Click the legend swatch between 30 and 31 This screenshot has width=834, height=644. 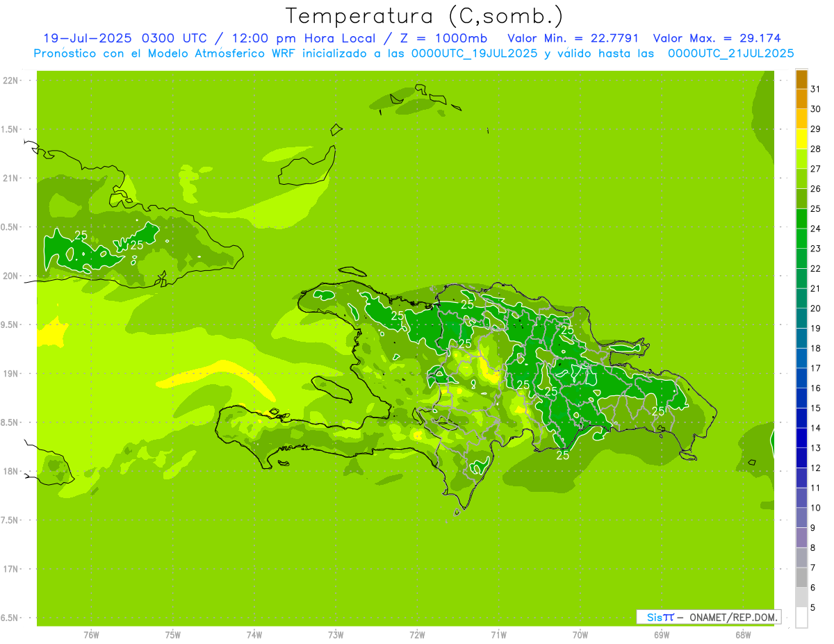801,99
